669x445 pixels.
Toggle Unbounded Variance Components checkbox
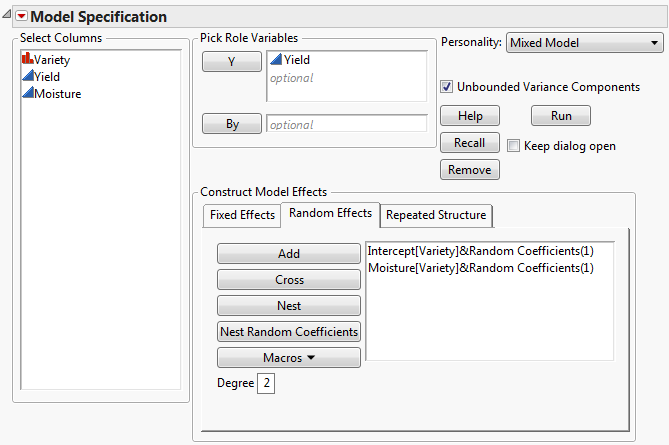[x=447, y=87]
